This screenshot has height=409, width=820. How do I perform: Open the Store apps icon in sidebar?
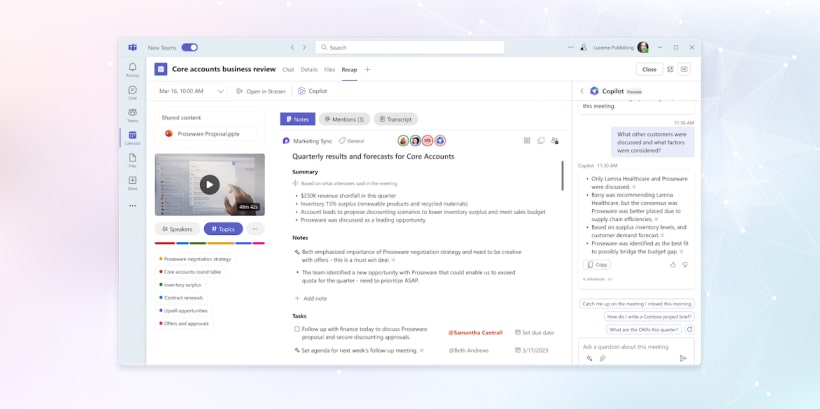pyautogui.click(x=132, y=183)
